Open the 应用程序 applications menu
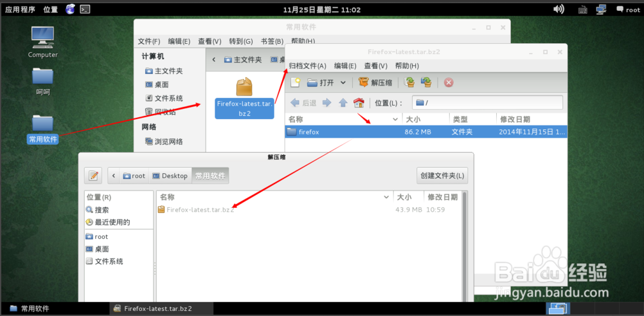The height and width of the screenshot is (316, 644). coord(20,10)
